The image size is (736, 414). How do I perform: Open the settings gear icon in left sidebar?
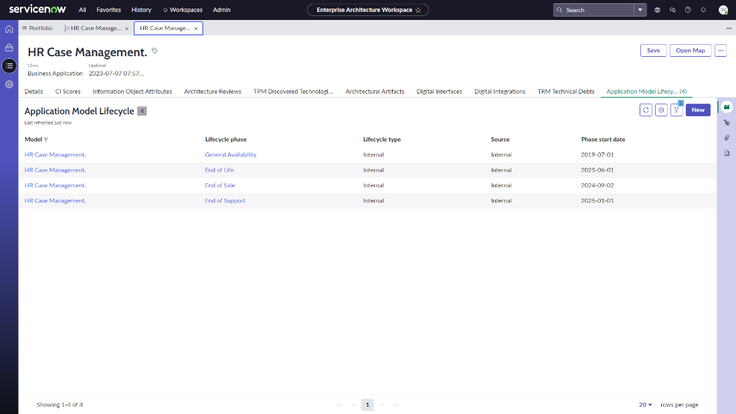(9, 84)
